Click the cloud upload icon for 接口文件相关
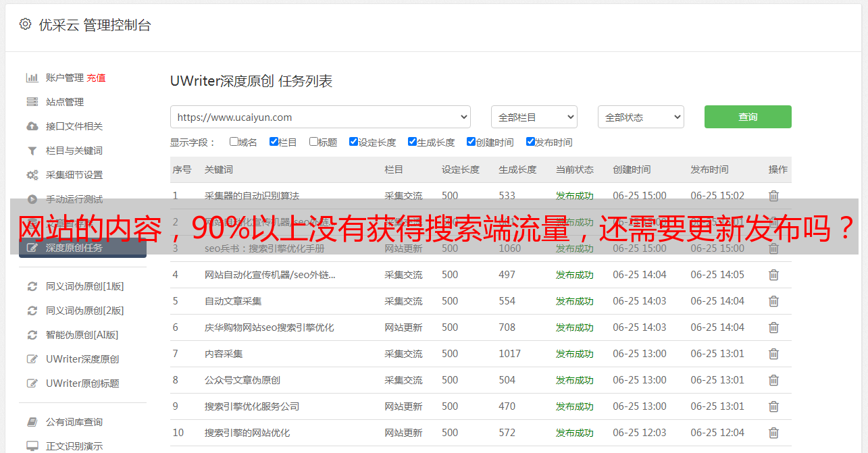Screen dimensions: 868x453 coord(32,126)
